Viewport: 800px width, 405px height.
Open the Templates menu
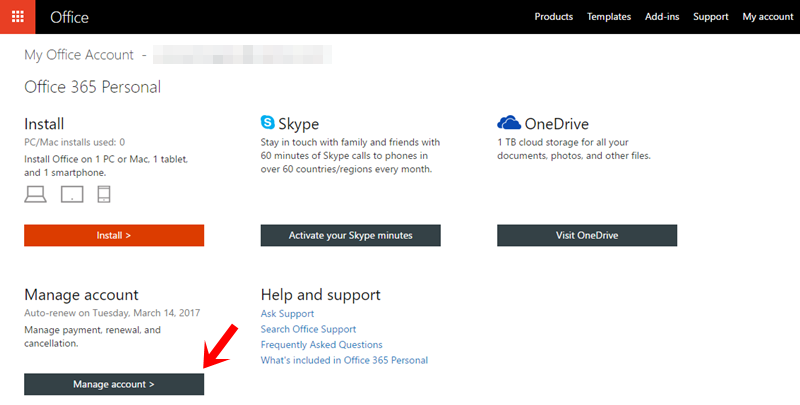tap(609, 17)
